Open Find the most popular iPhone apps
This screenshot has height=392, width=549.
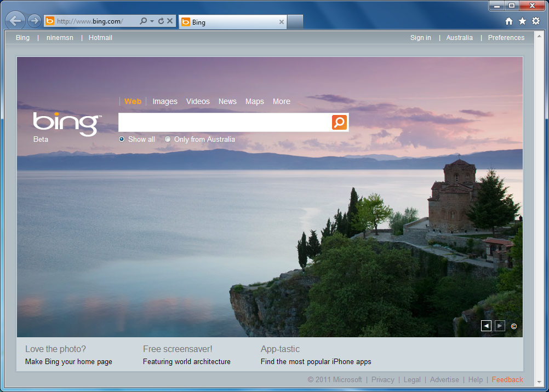tap(316, 361)
